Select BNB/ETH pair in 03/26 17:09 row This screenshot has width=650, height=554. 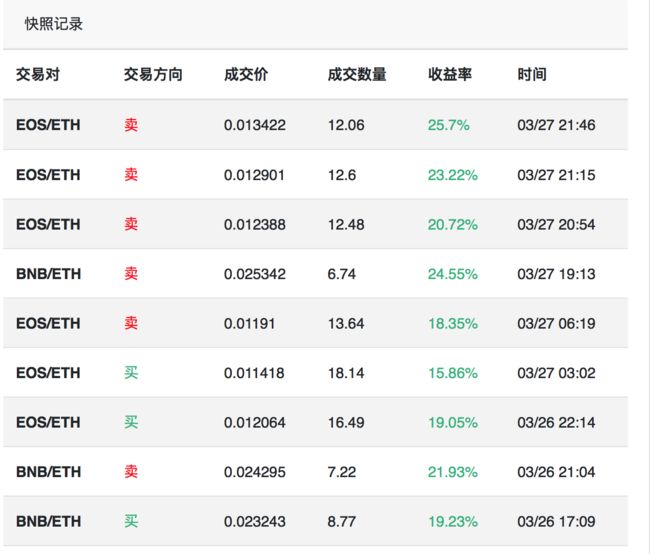click(49, 521)
